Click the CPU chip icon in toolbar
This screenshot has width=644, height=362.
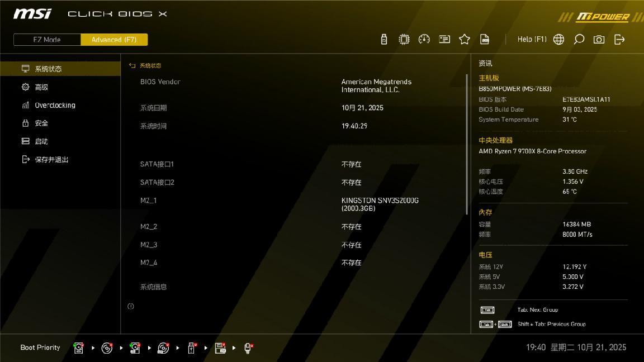[x=404, y=40]
